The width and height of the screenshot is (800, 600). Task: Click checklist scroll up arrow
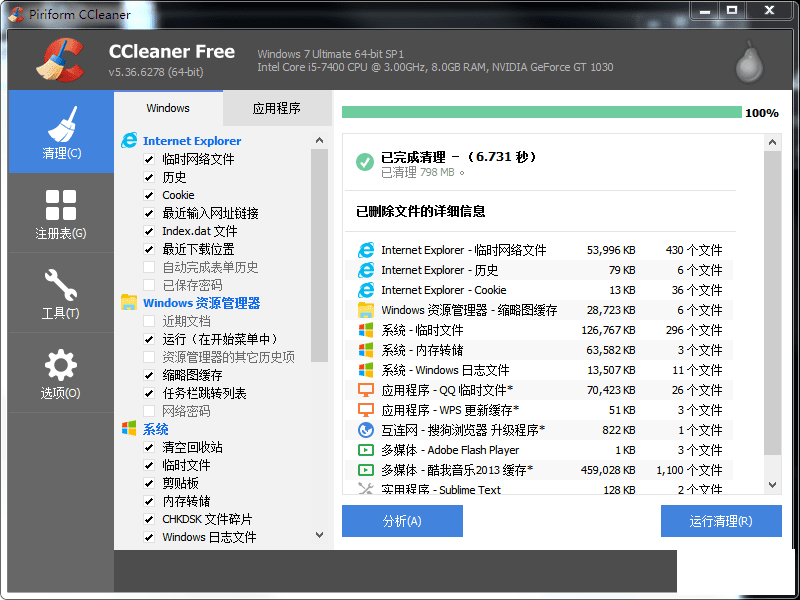pyautogui.click(x=319, y=140)
